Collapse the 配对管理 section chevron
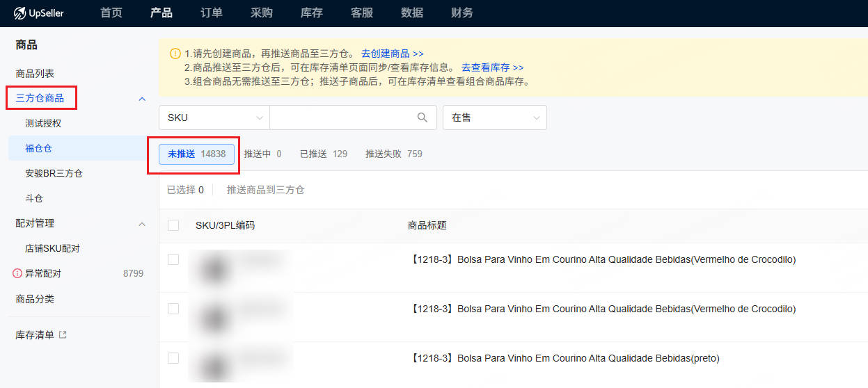 point(142,224)
